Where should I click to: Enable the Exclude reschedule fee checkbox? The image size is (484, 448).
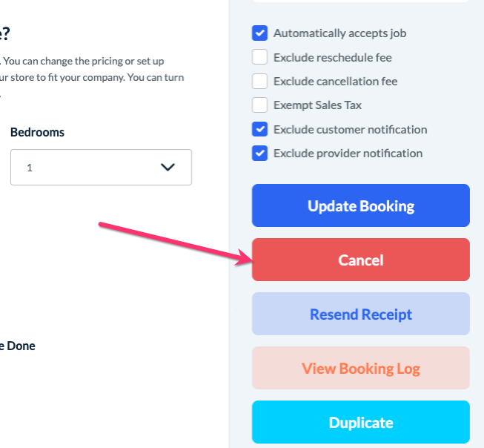[x=259, y=57]
